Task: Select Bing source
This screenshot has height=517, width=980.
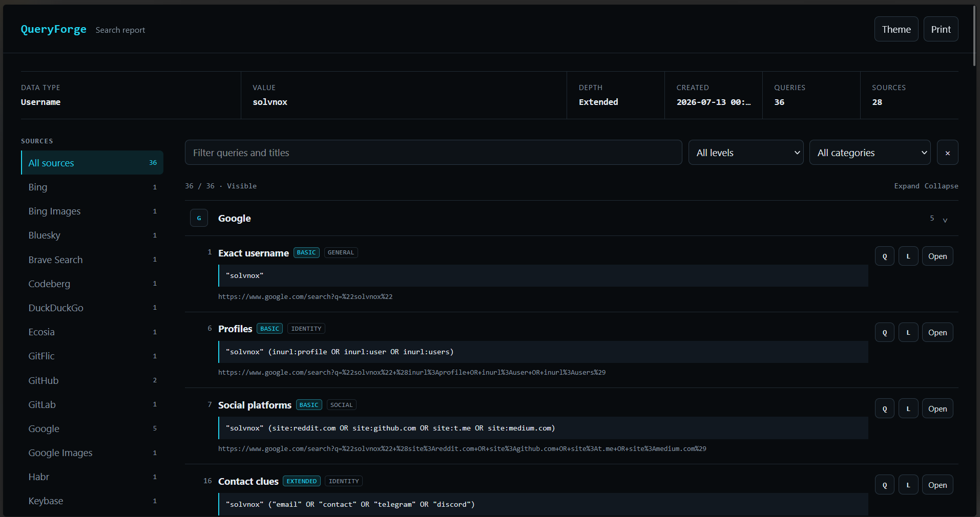Action: 92,187
